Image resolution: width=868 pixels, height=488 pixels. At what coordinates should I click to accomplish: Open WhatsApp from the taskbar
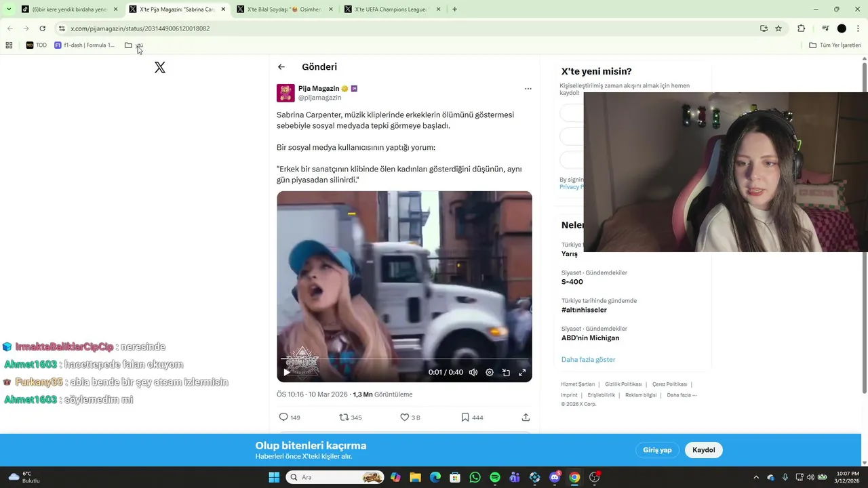pyautogui.click(x=475, y=477)
